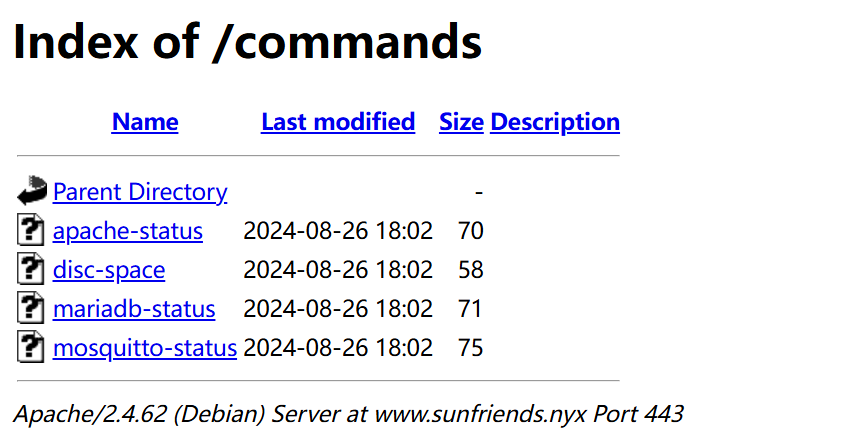The width and height of the screenshot is (850, 448).
Task: Click the "Index of /commands" heading
Action: [247, 42]
